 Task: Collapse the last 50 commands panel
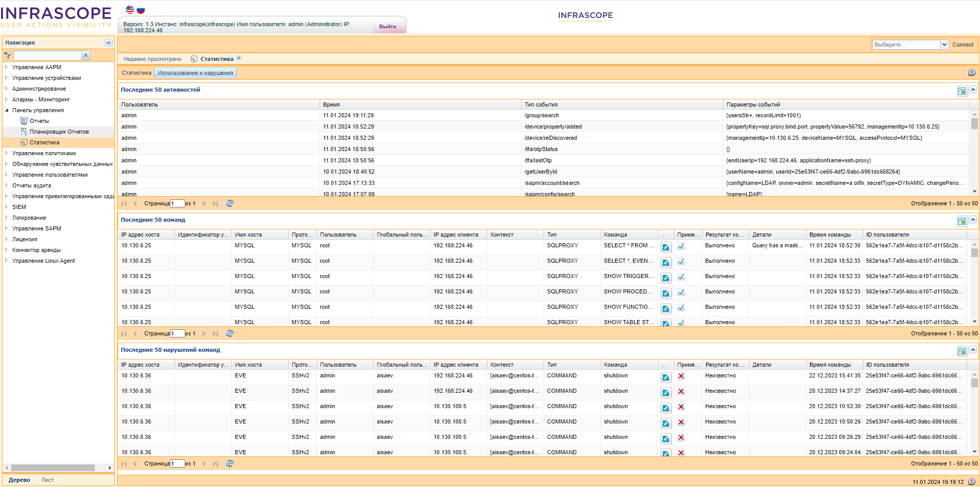point(973,220)
